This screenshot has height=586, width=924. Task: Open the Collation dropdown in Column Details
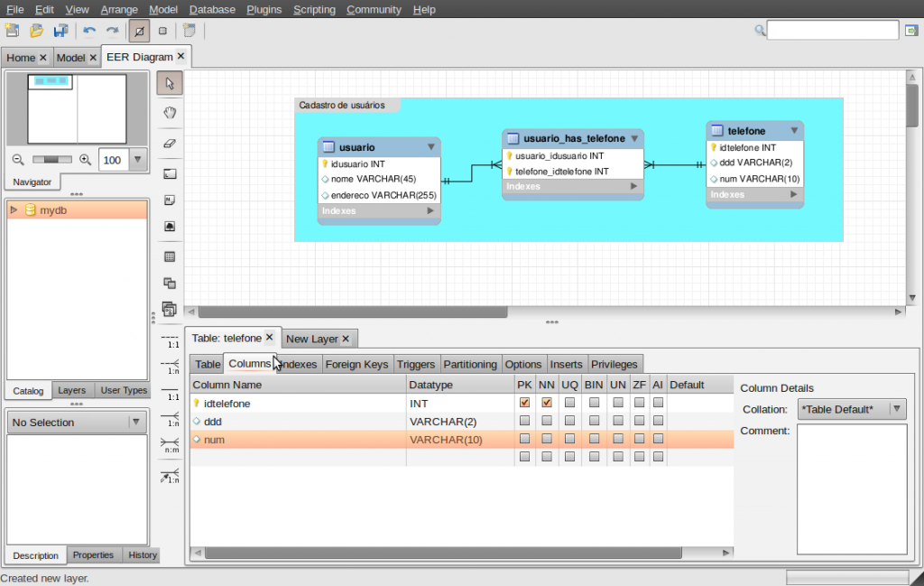point(897,409)
